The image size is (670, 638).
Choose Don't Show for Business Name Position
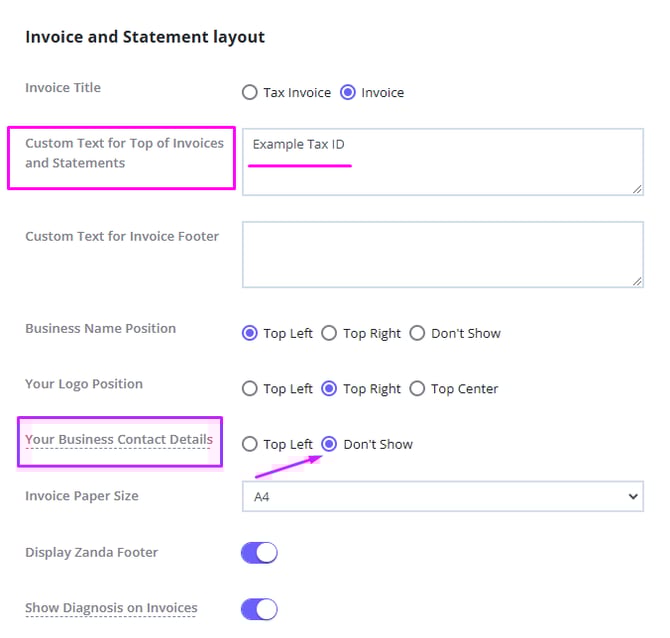[x=418, y=334]
